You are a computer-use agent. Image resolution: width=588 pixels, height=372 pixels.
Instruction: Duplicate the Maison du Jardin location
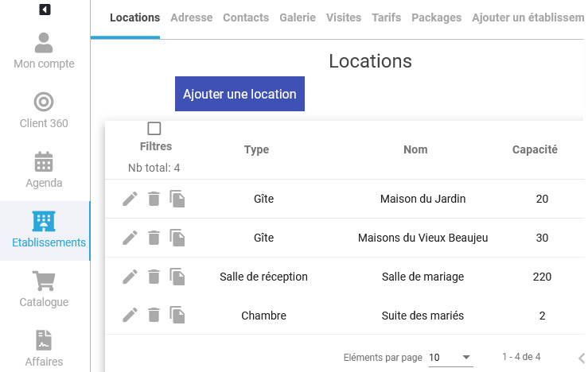[x=177, y=199]
